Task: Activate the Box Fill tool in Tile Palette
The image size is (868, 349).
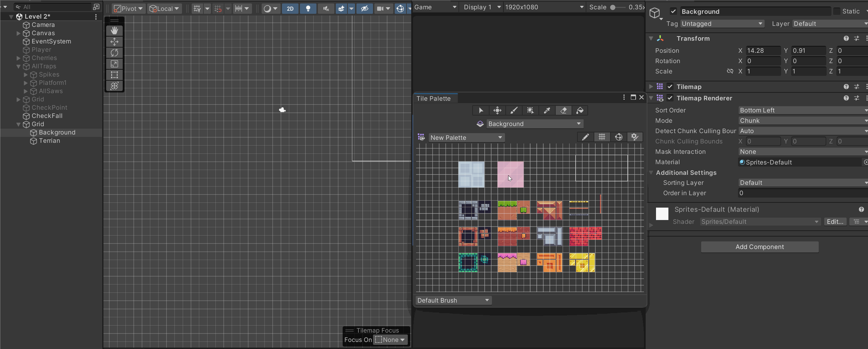Action: pos(530,110)
